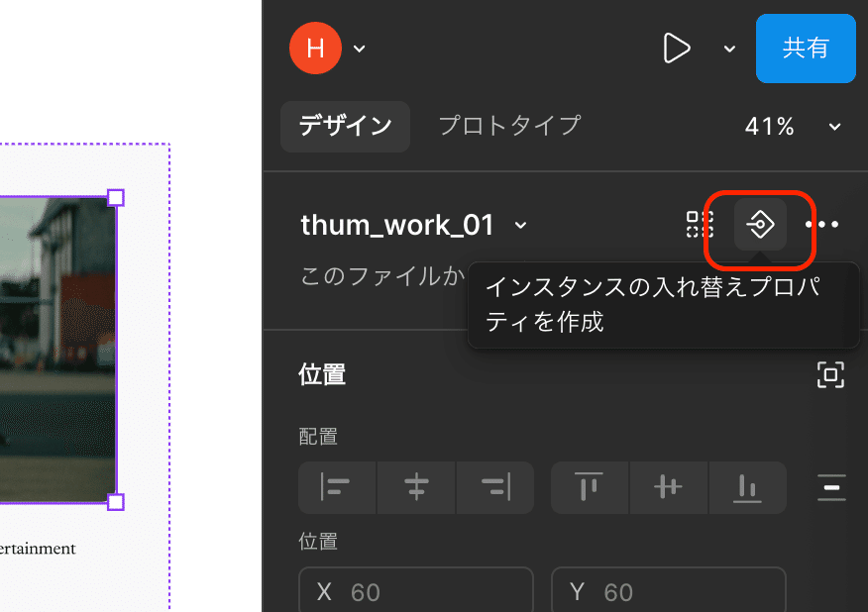Open the dropdown next to the present play button
This screenshot has width=868, height=612.
tap(729, 48)
